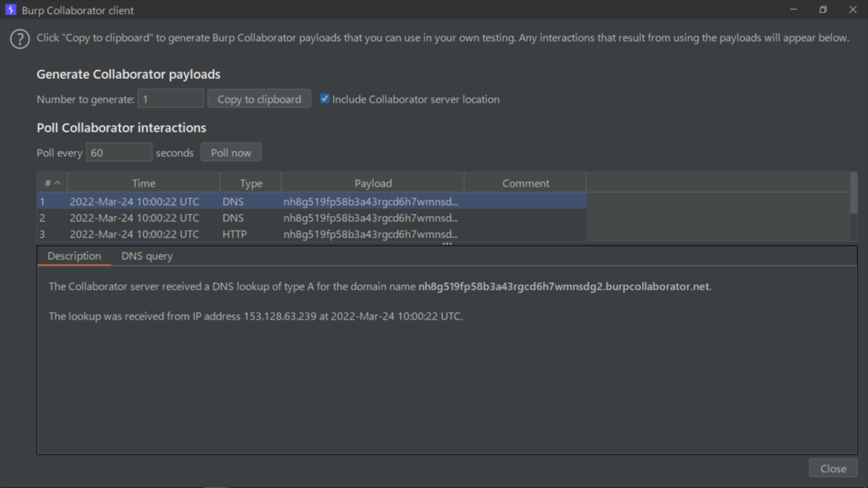Click the Poll now button
The width and height of the screenshot is (868, 488).
231,153
